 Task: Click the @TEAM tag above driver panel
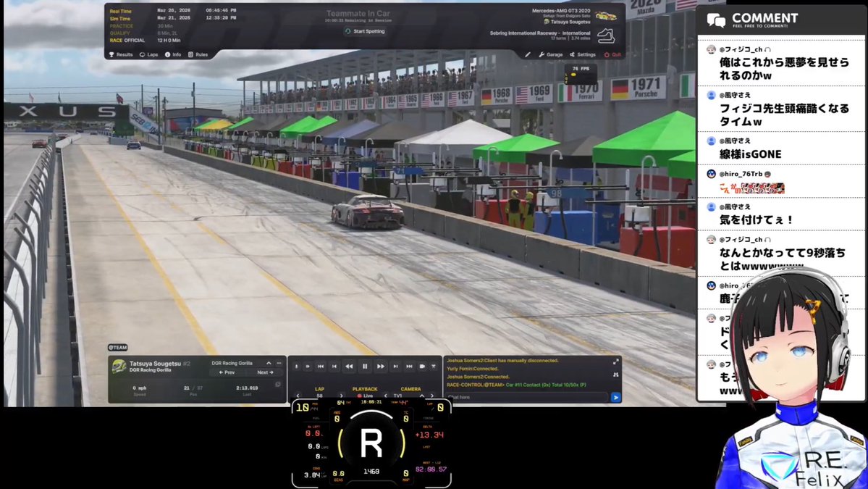(x=117, y=348)
